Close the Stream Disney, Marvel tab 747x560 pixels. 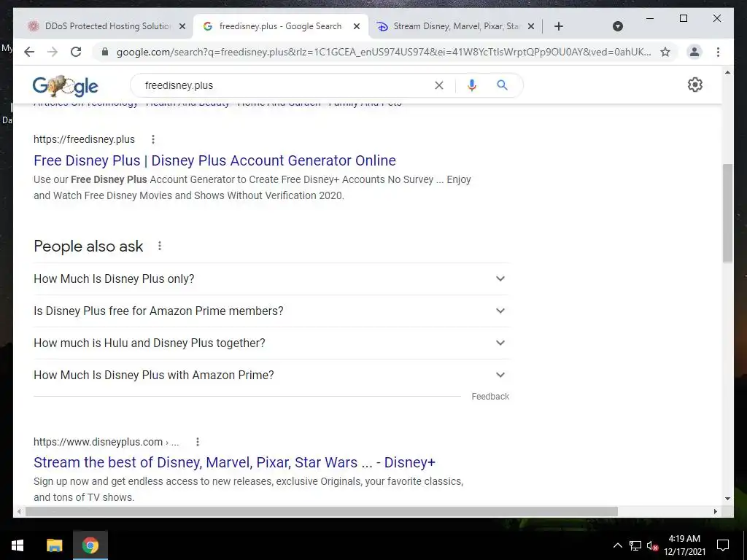(x=531, y=26)
